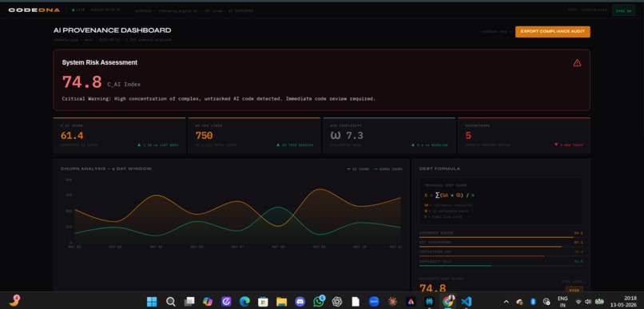Screen dimensions: 644x309
Task: Open the window range dropdown beside Export
Action: (496, 32)
